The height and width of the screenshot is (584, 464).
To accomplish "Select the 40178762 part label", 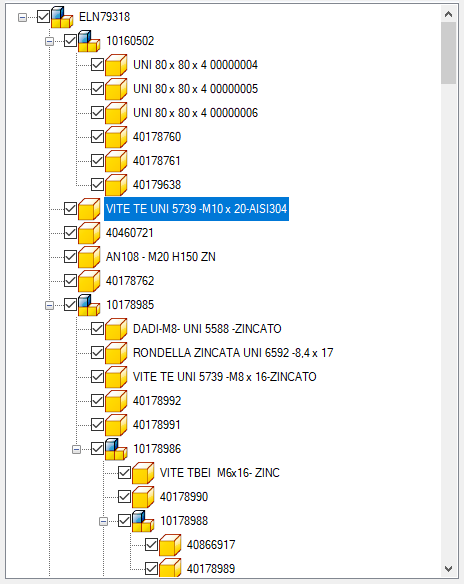I will 130,280.
